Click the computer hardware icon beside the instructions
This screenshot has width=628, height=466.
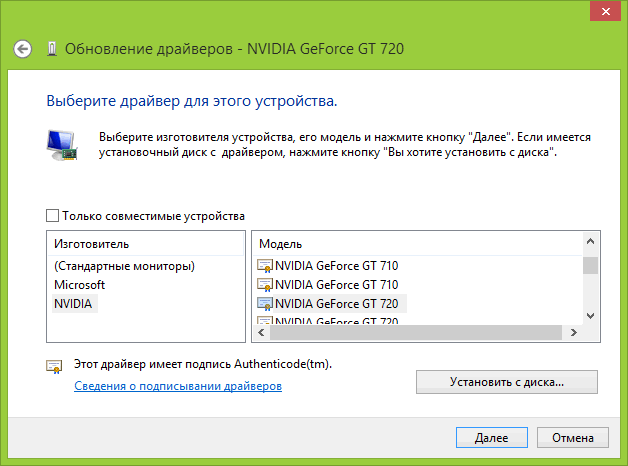click(x=61, y=144)
